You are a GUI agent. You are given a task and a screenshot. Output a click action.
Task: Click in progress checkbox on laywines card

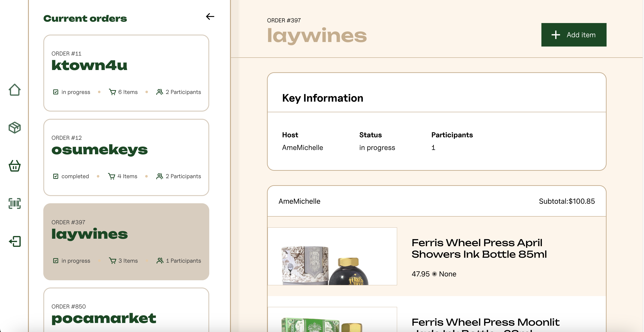point(55,261)
